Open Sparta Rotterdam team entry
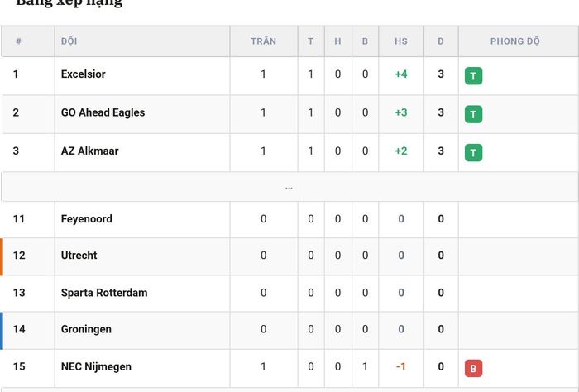 (104, 293)
